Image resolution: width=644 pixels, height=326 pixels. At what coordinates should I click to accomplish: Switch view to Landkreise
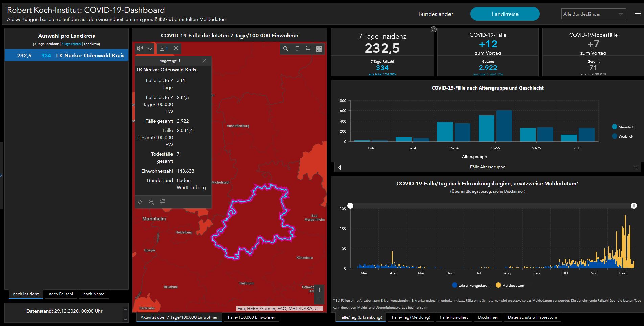pyautogui.click(x=505, y=14)
